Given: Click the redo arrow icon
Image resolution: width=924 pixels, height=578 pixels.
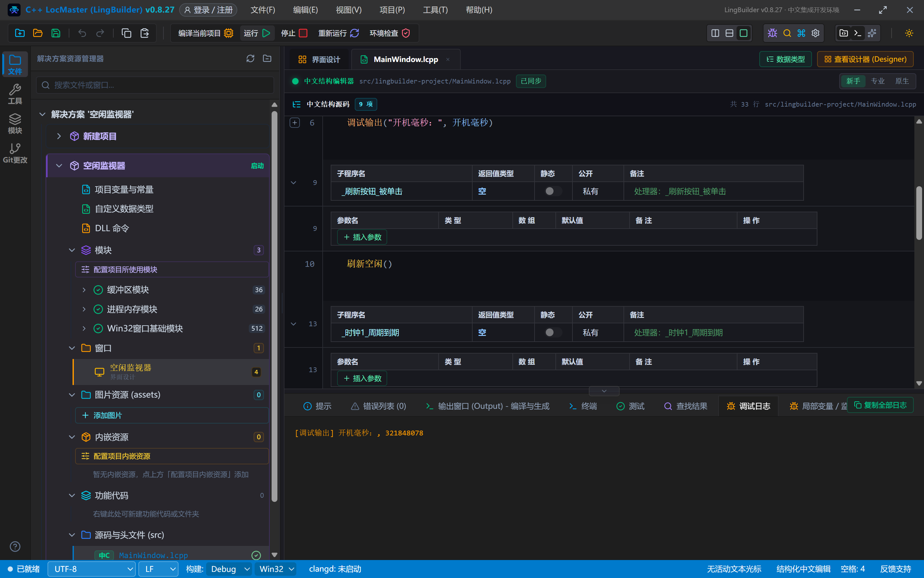Looking at the screenshot, I should [x=100, y=33].
